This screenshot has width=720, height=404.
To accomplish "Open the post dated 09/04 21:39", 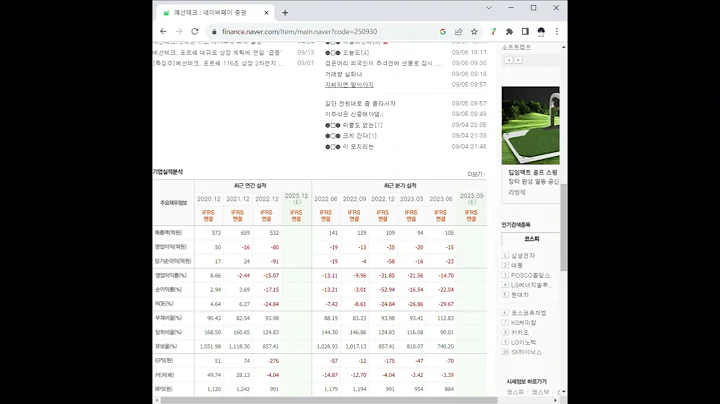I will pos(359,135).
